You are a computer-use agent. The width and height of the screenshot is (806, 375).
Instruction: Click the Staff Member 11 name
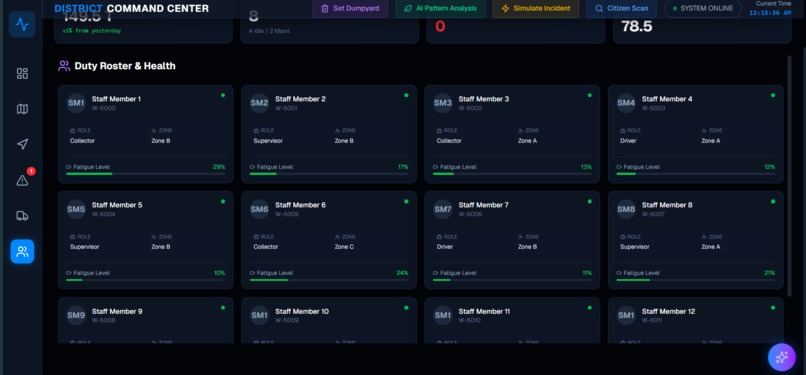click(x=484, y=311)
